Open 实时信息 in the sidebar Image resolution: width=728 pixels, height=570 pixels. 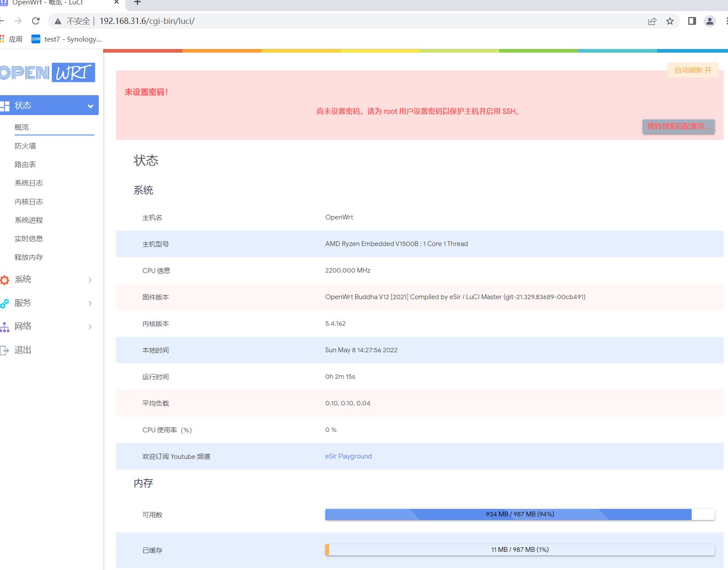pos(29,239)
